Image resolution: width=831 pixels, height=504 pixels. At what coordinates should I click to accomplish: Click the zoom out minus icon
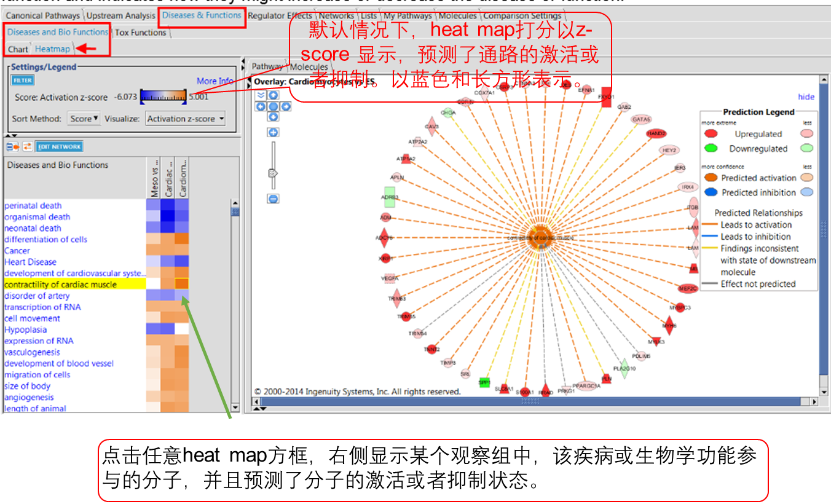tap(273, 199)
